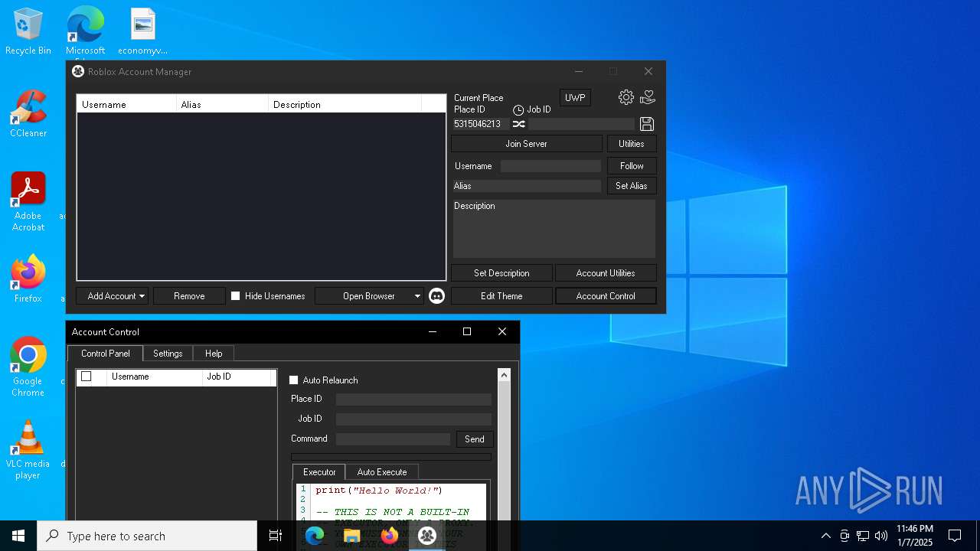Image resolution: width=980 pixels, height=551 pixels.
Task: Open Task View on taskbar
Action: pos(276,536)
